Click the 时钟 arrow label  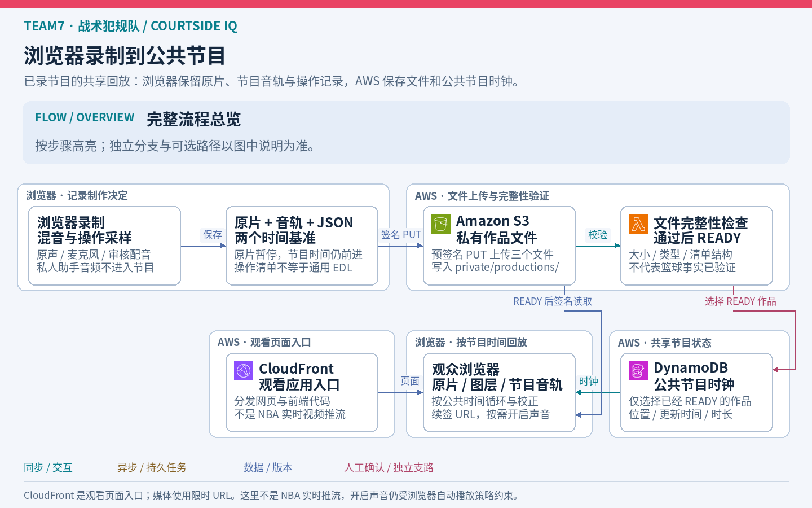(x=589, y=382)
